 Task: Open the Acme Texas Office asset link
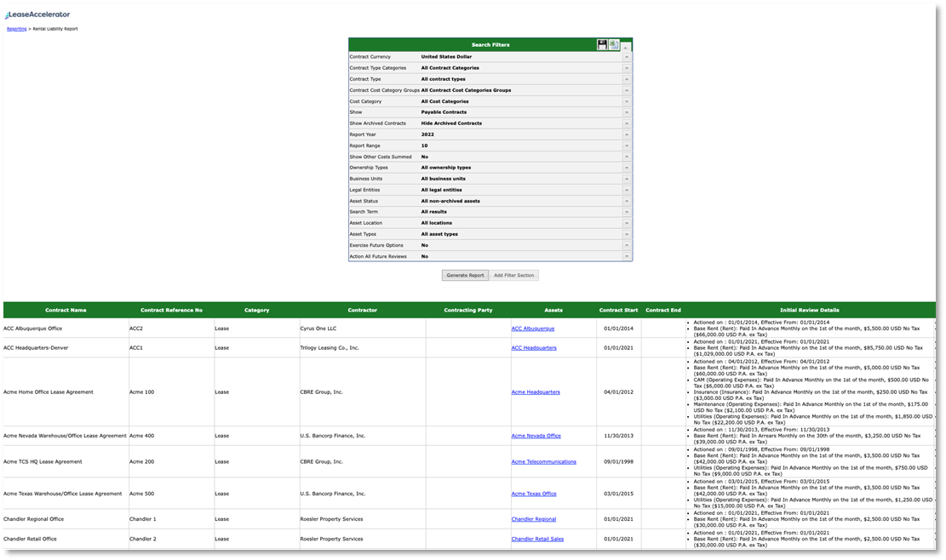click(534, 494)
